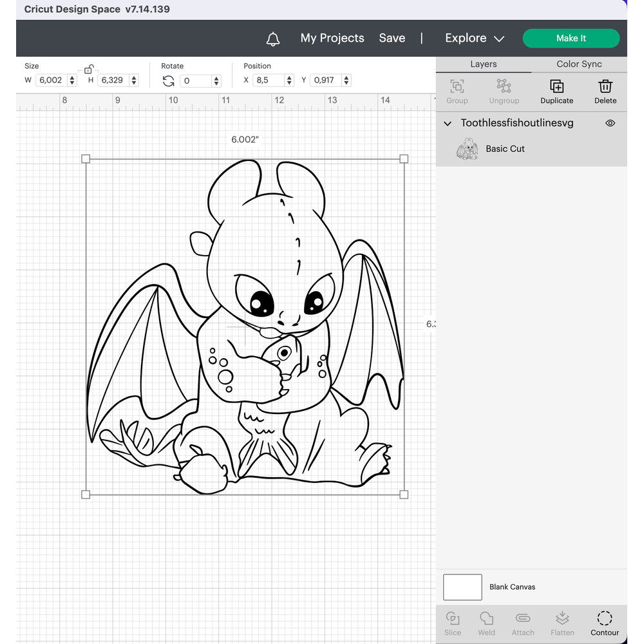Collapse the Toothlessfishoutlinesvg layer group
644x644 pixels.
pyautogui.click(x=448, y=123)
